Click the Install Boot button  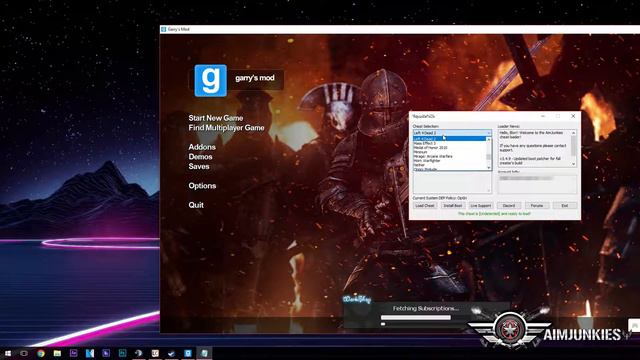point(453,206)
